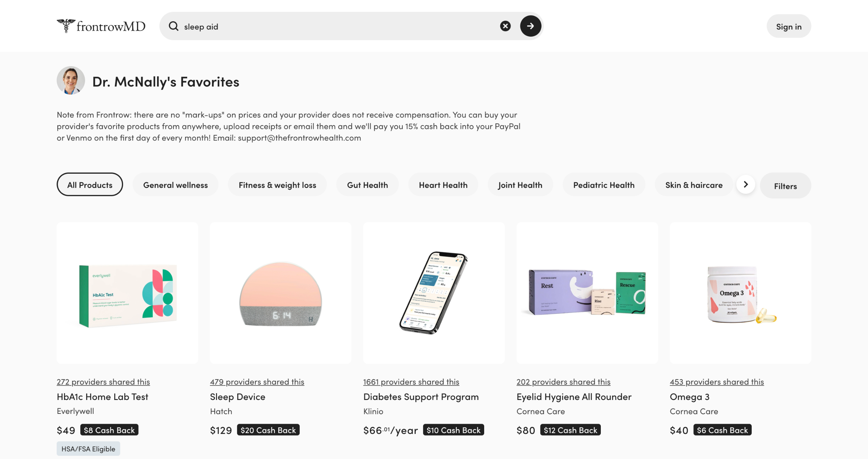
Task: Focus the sleep aid search field
Action: click(339, 26)
